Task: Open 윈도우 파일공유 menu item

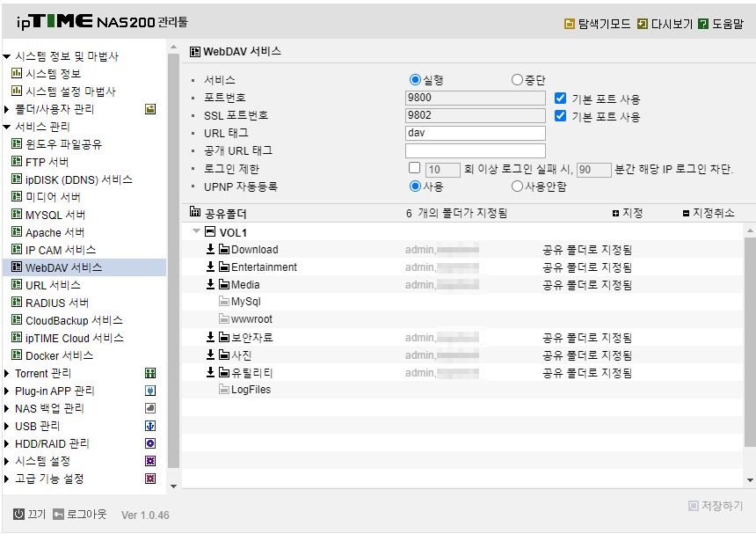Action: tap(63, 144)
